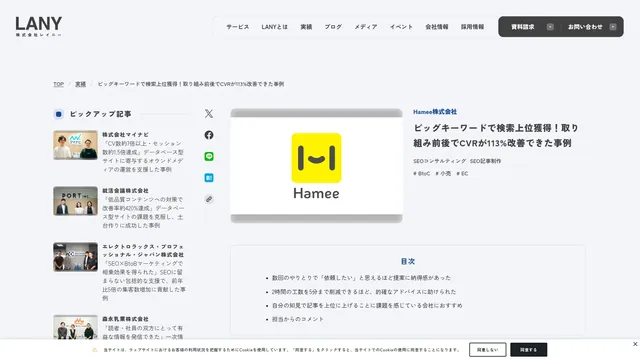Go to TOP breadcrumb link
Viewport: 640px width, 360px height.
pos(58,84)
